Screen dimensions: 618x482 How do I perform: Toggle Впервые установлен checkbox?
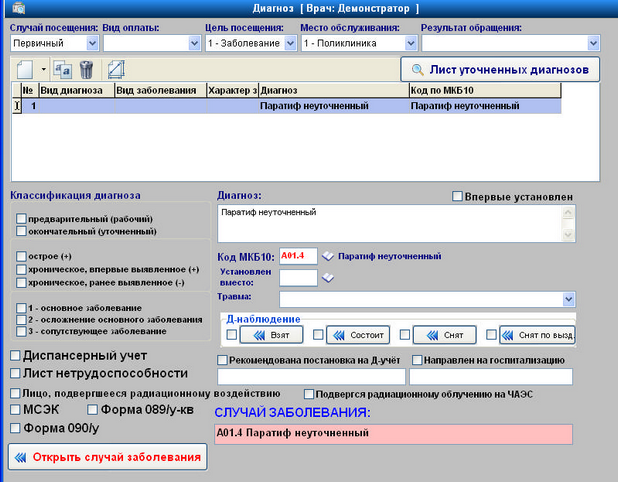pos(457,196)
